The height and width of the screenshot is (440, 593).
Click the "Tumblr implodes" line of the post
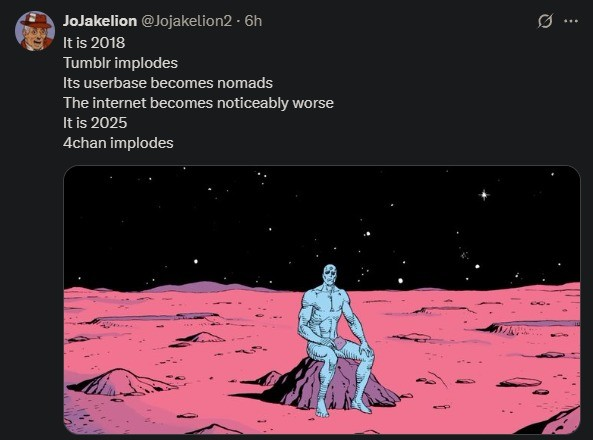pyautogui.click(x=120, y=63)
